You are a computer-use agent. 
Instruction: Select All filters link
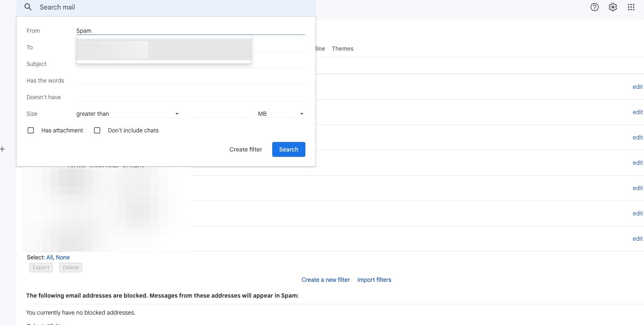(x=50, y=257)
